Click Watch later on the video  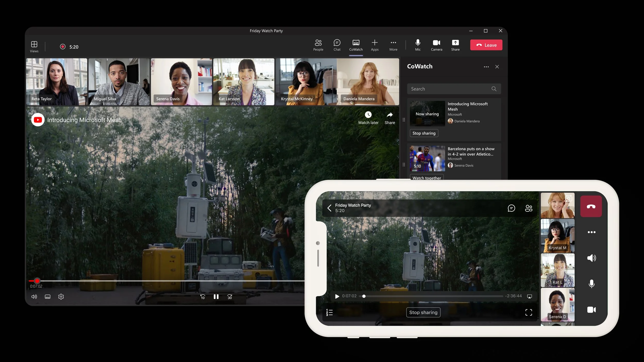tap(368, 118)
